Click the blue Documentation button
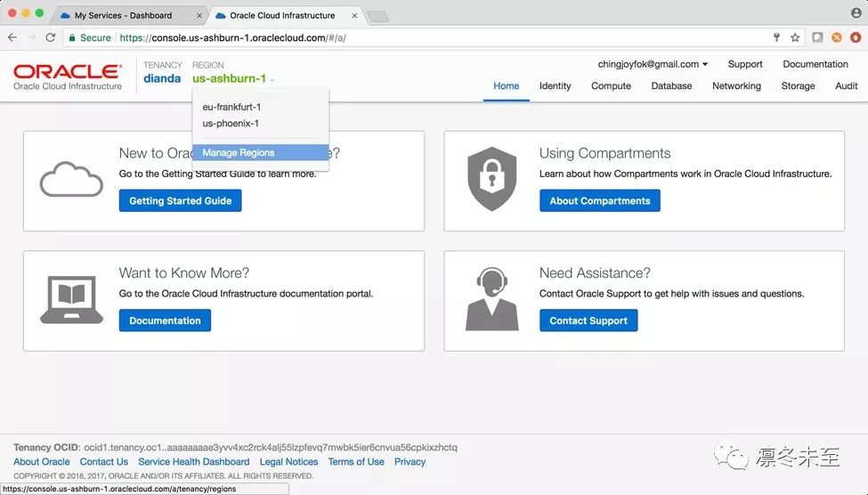The height and width of the screenshot is (495, 868). (x=165, y=321)
